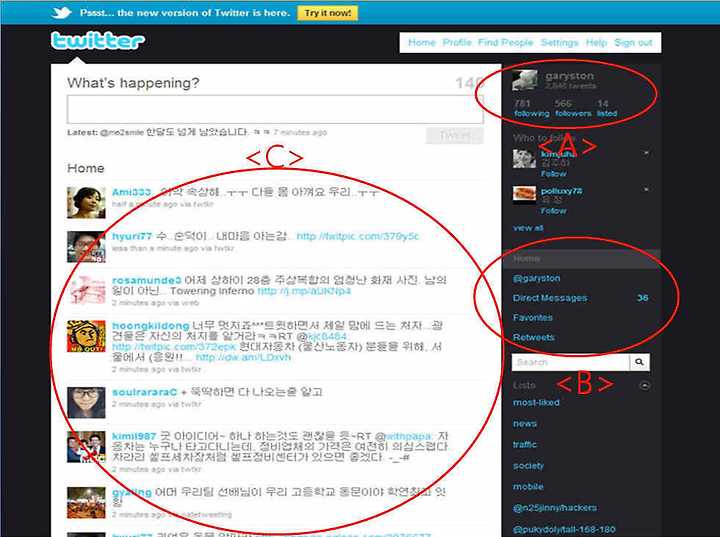720x537 pixels.
Task: Dismiss polluxy78 follow suggestion
Action: pyautogui.click(x=646, y=189)
